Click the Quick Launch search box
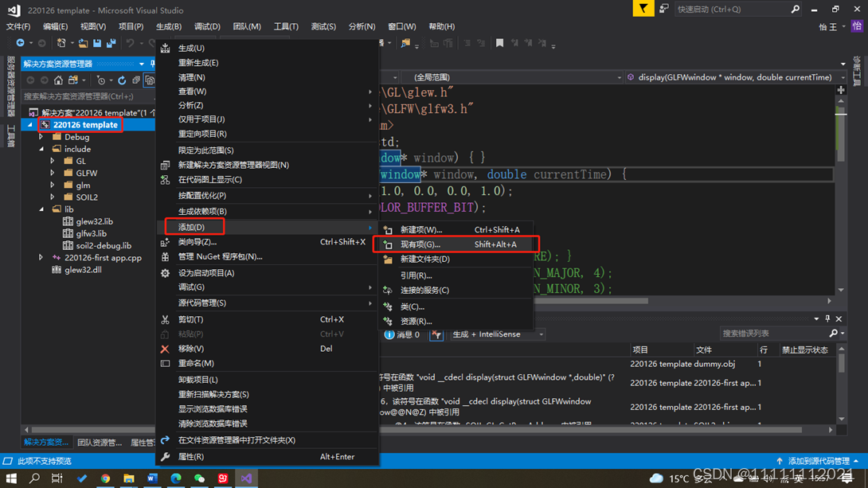The width and height of the screenshot is (868, 488). [x=731, y=10]
